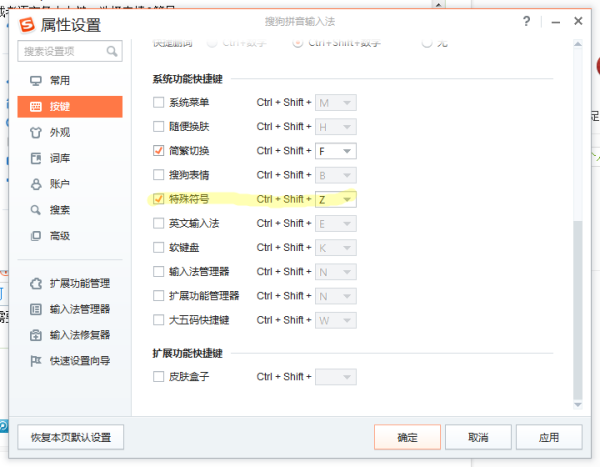600x467 pixels.
Task: Click the book icon beside 词库
Action: [x=36, y=158]
